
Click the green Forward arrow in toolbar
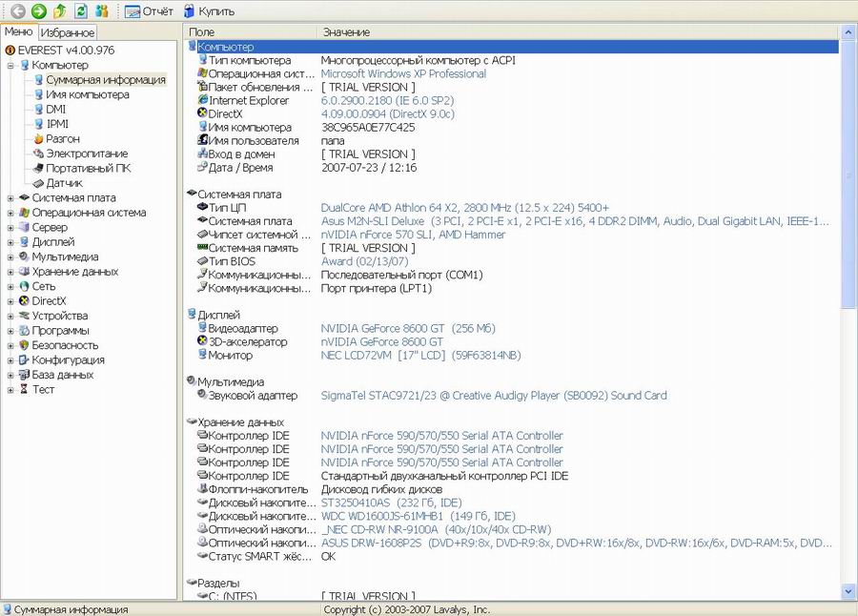tap(38, 11)
